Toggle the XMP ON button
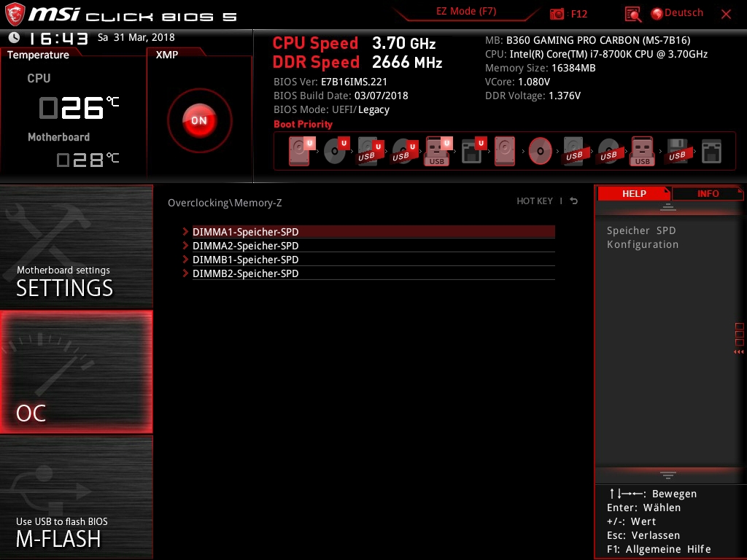747x560 pixels. pyautogui.click(x=200, y=120)
